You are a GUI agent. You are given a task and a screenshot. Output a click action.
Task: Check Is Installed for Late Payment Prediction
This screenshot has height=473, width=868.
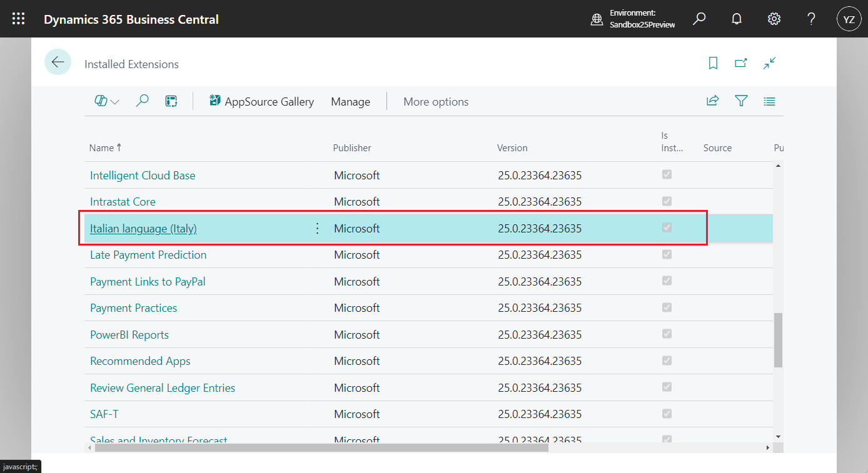click(x=667, y=254)
